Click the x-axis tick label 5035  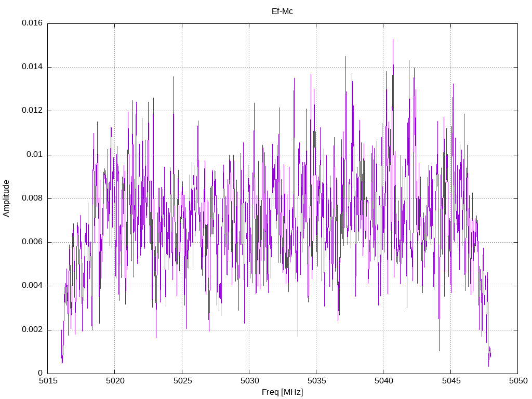click(x=316, y=381)
